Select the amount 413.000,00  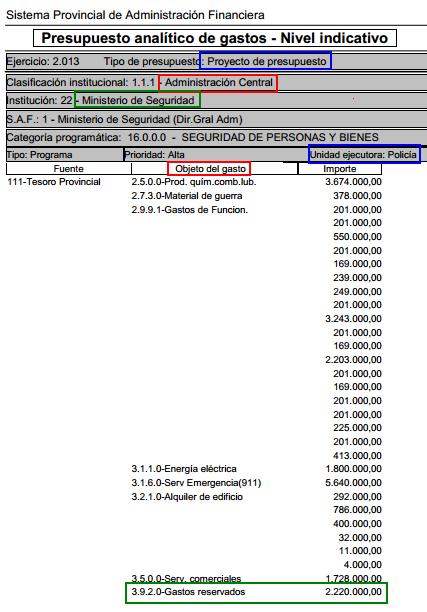click(357, 455)
